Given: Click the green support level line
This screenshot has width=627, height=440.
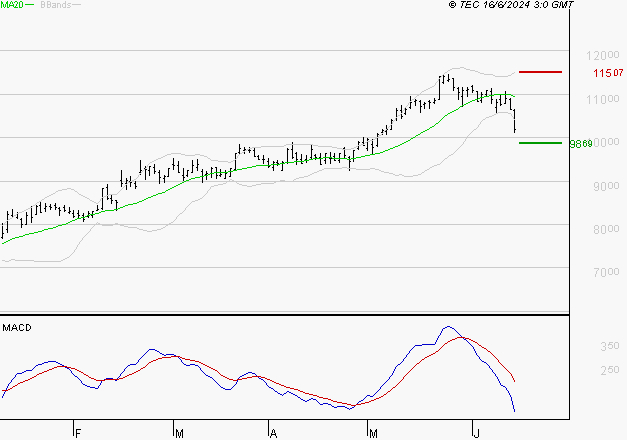Looking at the screenshot, I should (540, 143).
